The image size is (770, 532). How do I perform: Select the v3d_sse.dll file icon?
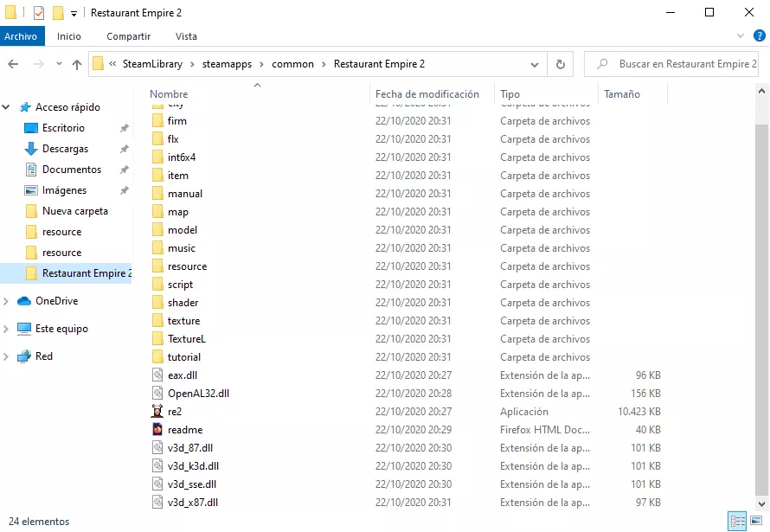point(157,484)
